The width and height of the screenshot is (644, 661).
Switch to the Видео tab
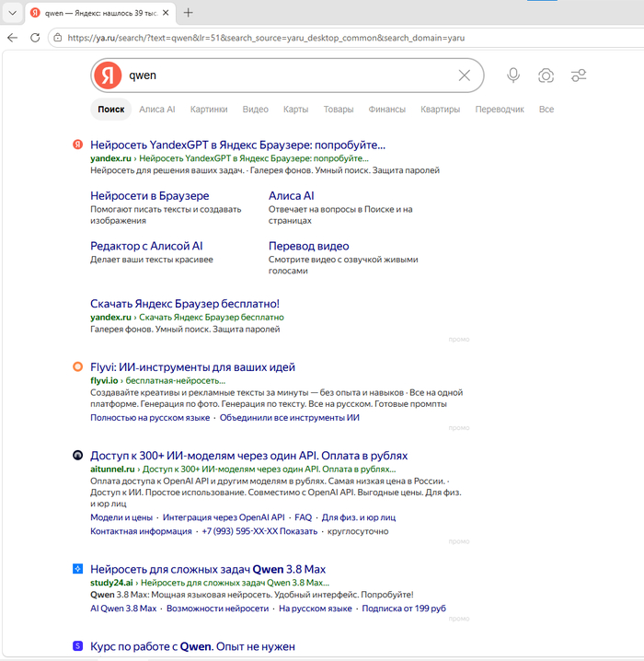coord(255,110)
